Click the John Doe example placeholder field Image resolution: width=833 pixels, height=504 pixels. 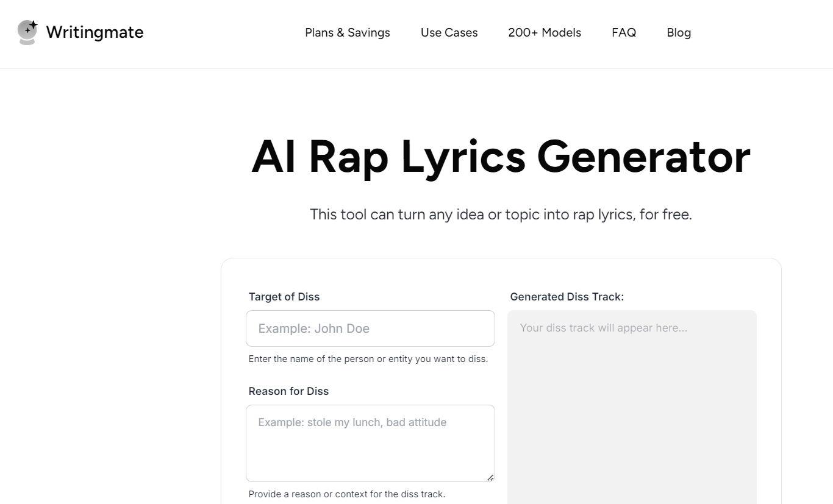pyautogui.click(x=370, y=328)
